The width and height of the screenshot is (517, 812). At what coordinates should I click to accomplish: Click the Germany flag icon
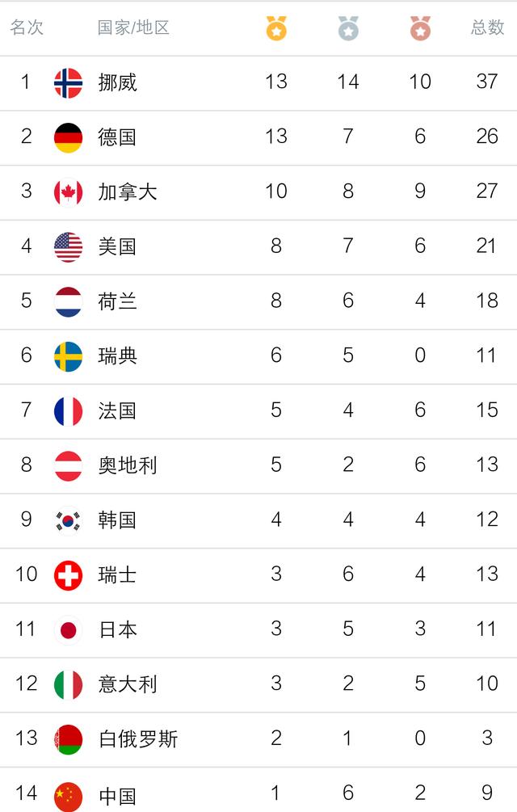click(x=68, y=137)
